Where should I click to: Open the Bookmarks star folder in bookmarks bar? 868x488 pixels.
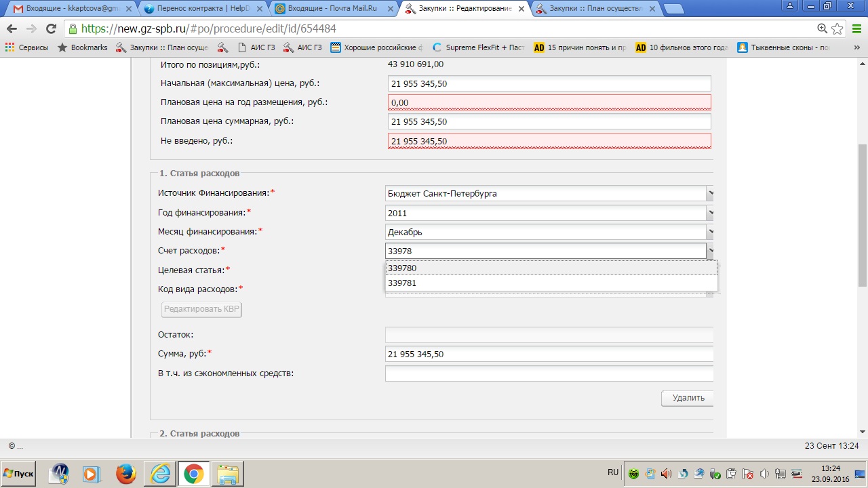click(82, 47)
